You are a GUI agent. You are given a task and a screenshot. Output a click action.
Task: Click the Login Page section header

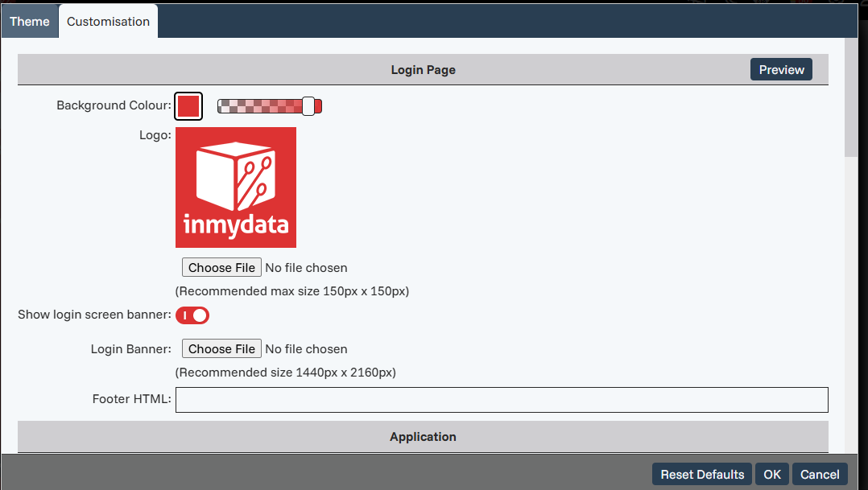(423, 70)
